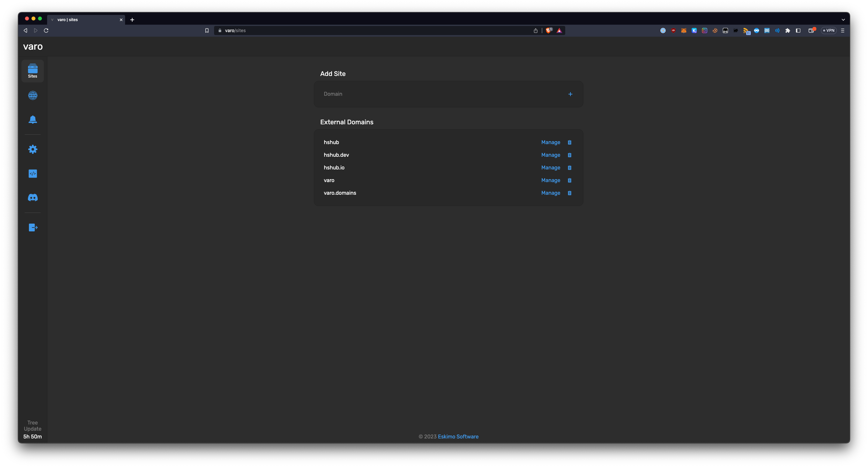Open the globe domains icon in sidebar

point(33,95)
